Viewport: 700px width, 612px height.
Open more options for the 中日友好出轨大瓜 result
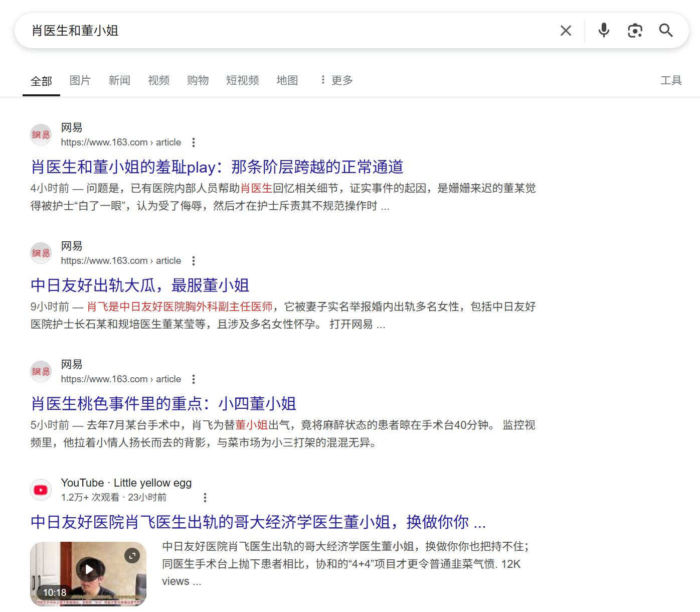point(194,261)
